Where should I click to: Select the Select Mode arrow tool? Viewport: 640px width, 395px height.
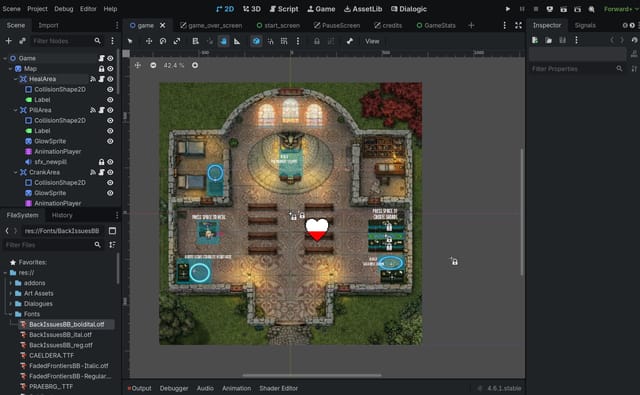[x=130, y=41]
